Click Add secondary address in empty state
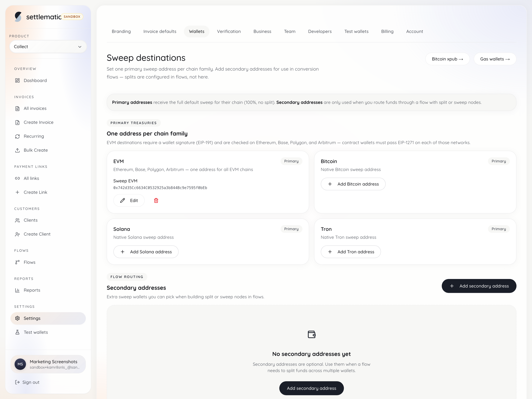The image size is (532, 399). [x=311, y=388]
